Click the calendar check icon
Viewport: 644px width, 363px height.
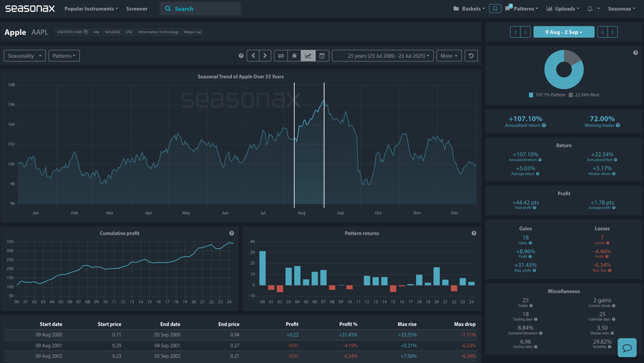point(322,56)
